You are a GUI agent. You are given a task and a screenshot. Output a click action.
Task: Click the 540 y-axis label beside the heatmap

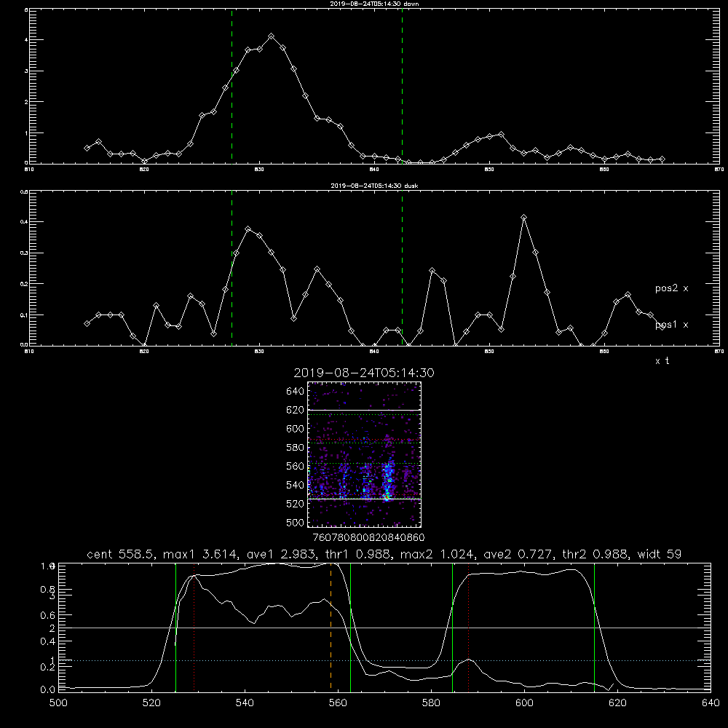295,485
